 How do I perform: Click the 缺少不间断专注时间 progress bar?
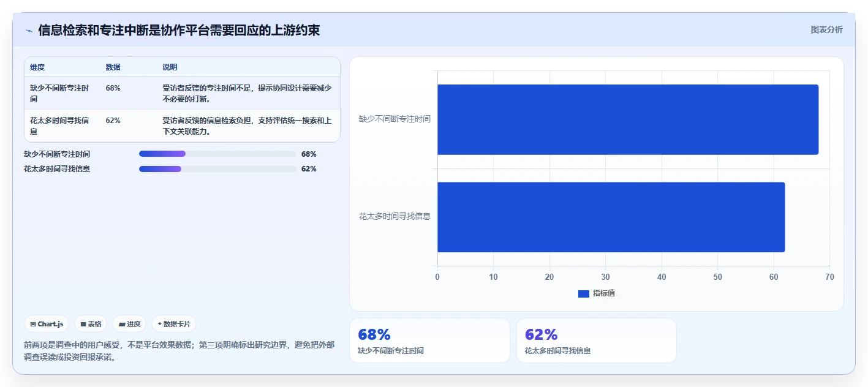click(x=217, y=154)
